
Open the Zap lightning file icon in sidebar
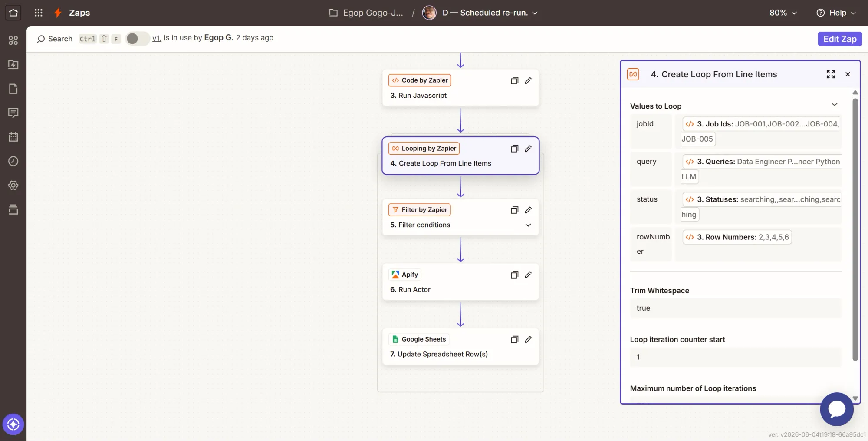[13, 65]
